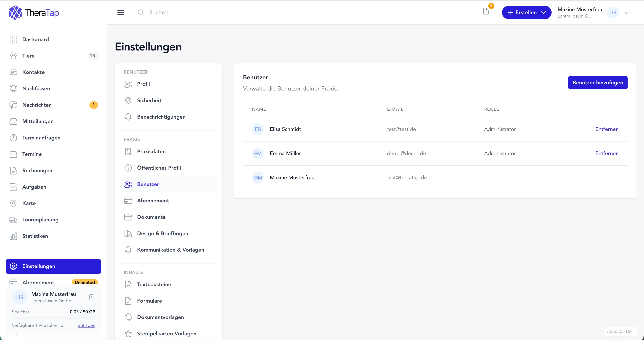Click the building icon for Praxisdaten
This screenshot has height=340, width=644.
[x=128, y=152]
